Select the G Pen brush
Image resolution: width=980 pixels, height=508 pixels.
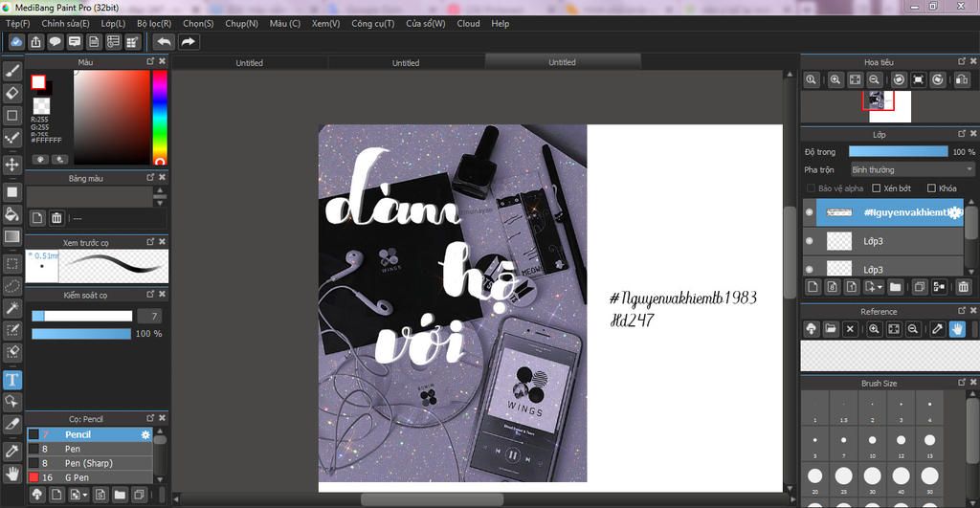click(89, 477)
